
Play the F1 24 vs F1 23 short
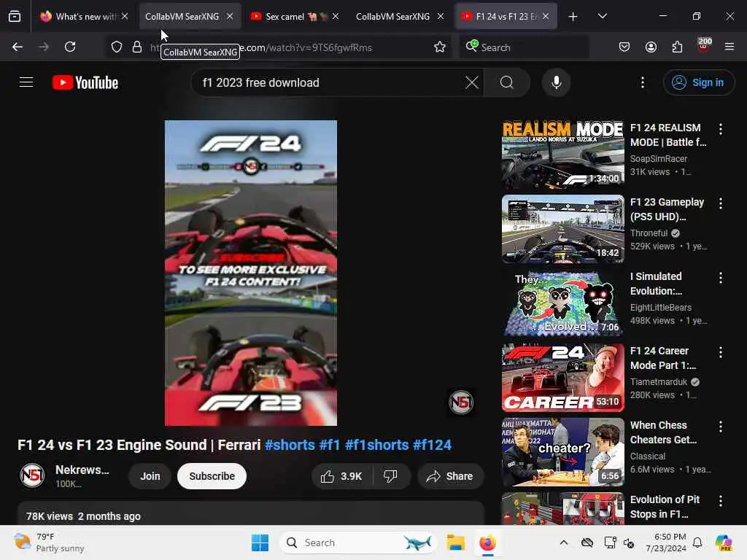click(251, 273)
